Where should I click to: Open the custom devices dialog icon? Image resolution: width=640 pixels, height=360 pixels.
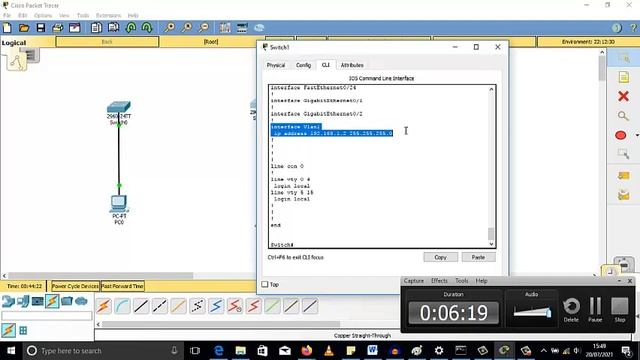coord(242,28)
